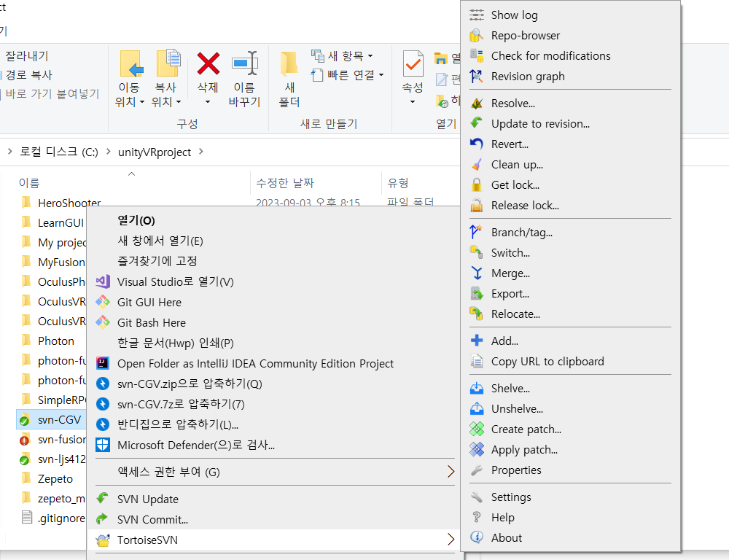The image size is (729, 560).
Task: Choose 새 창에서 열기(E)
Action: [160, 241]
